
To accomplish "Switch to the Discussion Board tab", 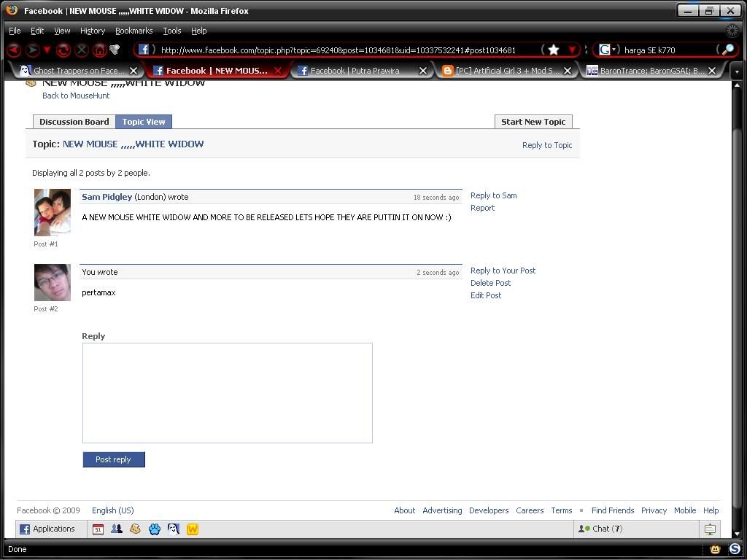I will click(x=74, y=122).
